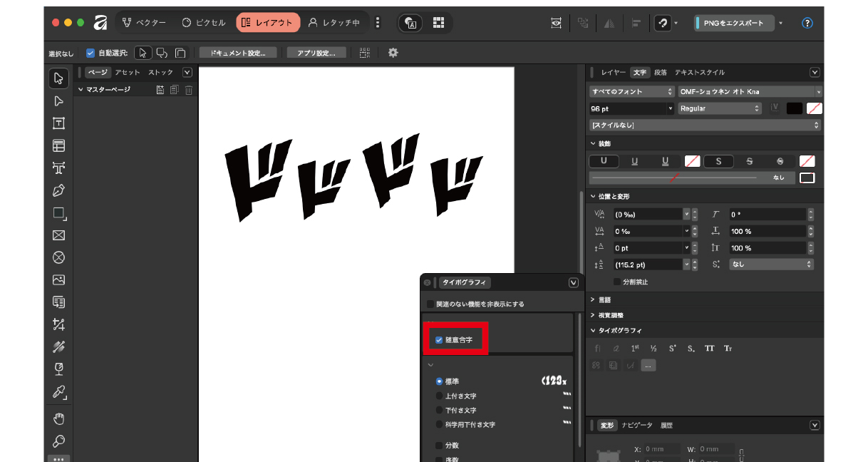Click the Affinity logo icon
Screen dimensions: 868x462
pos(100,23)
